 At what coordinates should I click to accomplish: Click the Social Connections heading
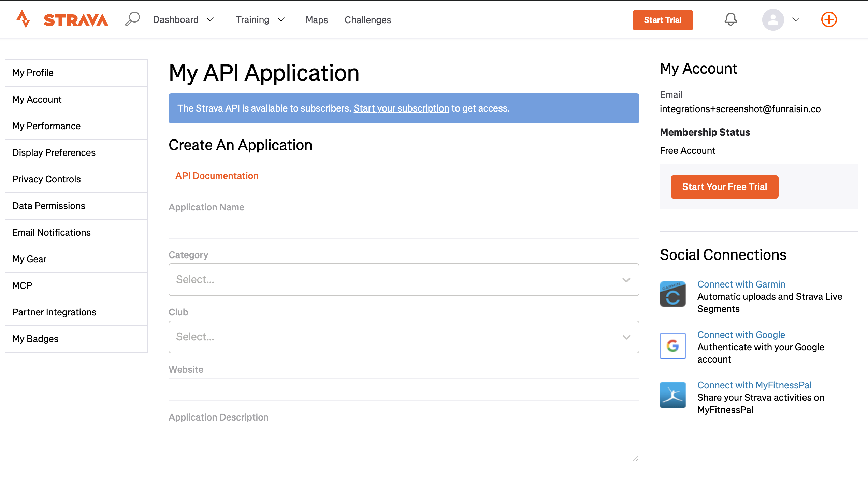click(723, 255)
